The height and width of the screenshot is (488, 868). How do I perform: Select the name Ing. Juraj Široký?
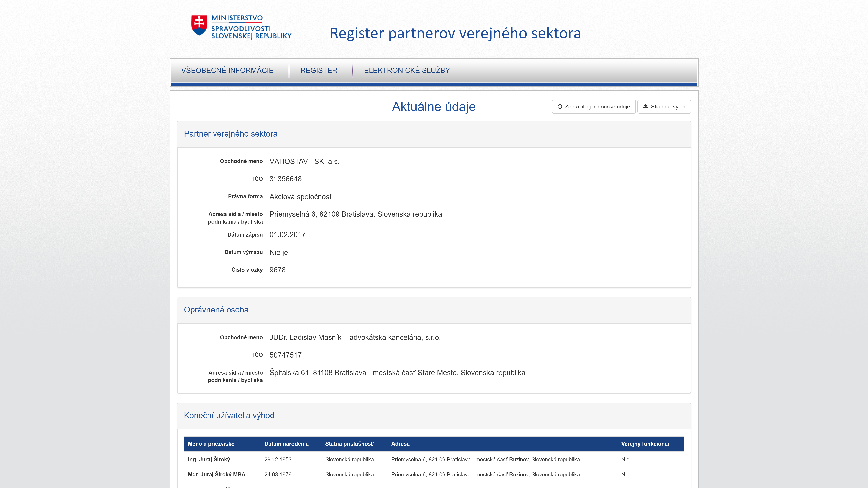point(209,459)
